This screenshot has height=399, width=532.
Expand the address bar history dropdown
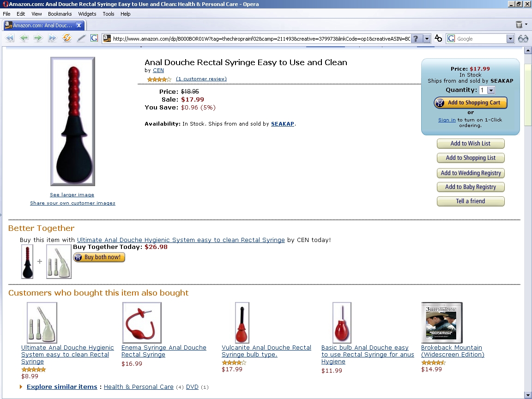pyautogui.click(x=427, y=39)
